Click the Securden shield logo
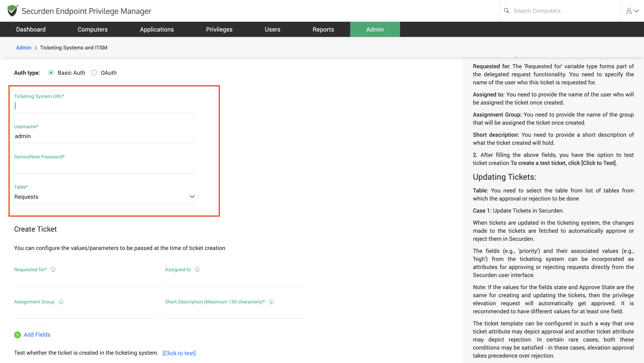This screenshot has width=644, height=363. click(13, 11)
